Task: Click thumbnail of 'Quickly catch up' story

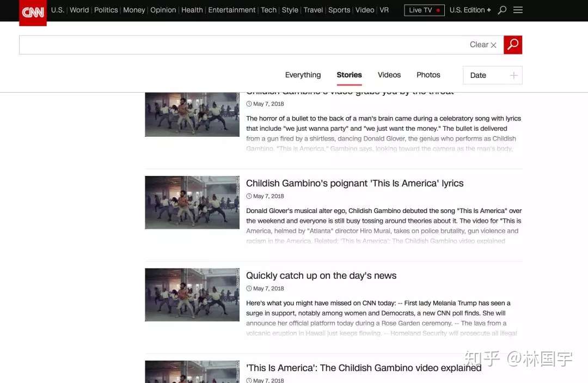Action: [x=192, y=295]
